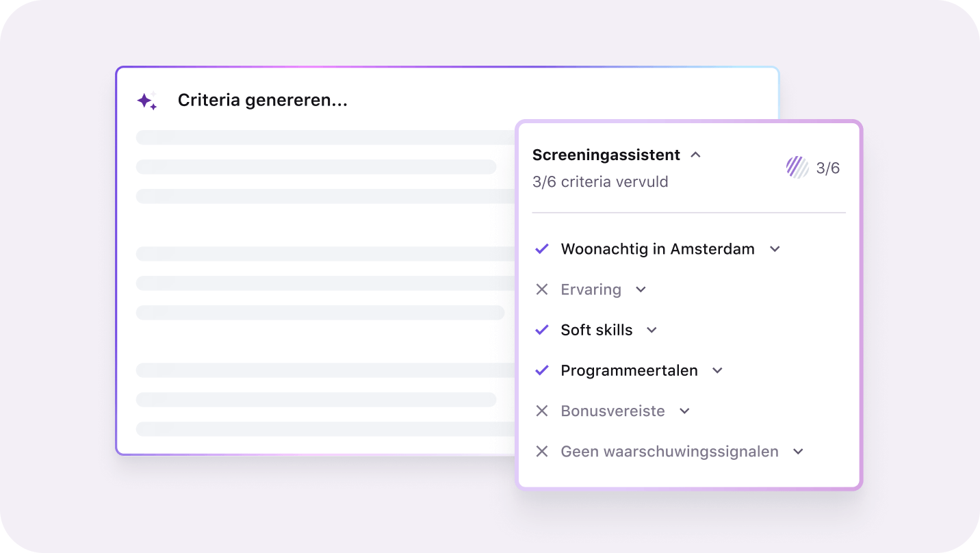Click the Criteria genereren heading

pyautogui.click(x=262, y=99)
